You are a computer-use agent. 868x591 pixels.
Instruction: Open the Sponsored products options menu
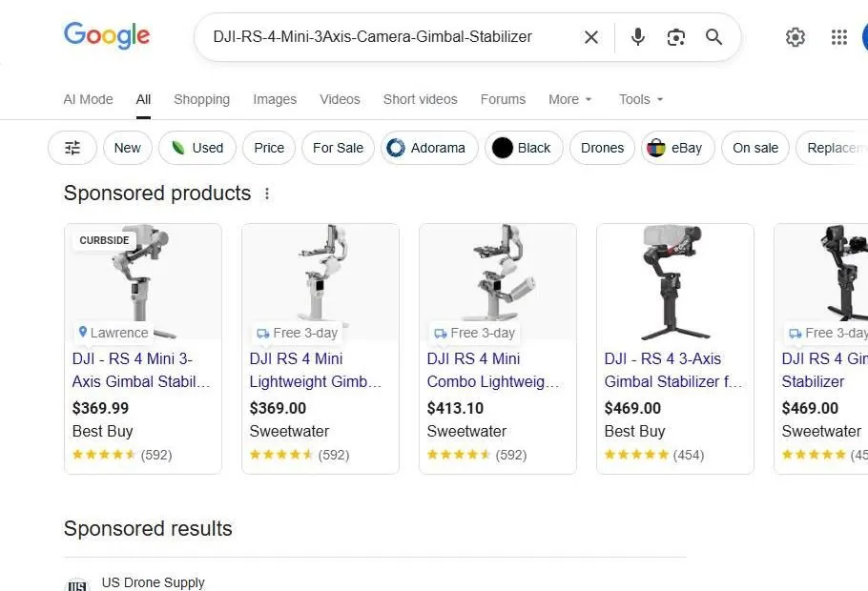pyautogui.click(x=267, y=193)
